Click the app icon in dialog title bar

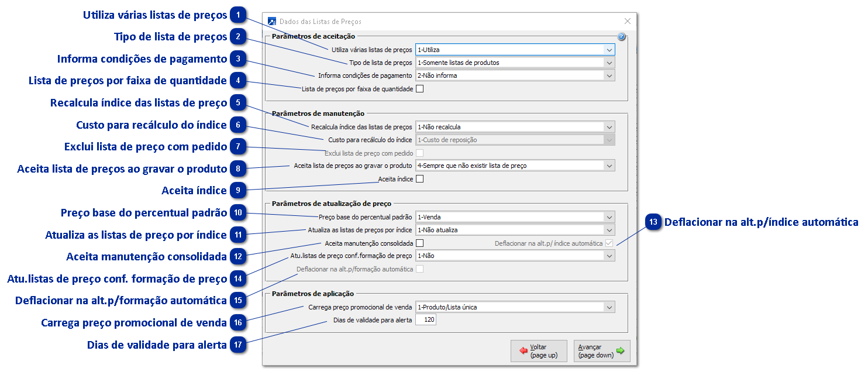(272, 21)
